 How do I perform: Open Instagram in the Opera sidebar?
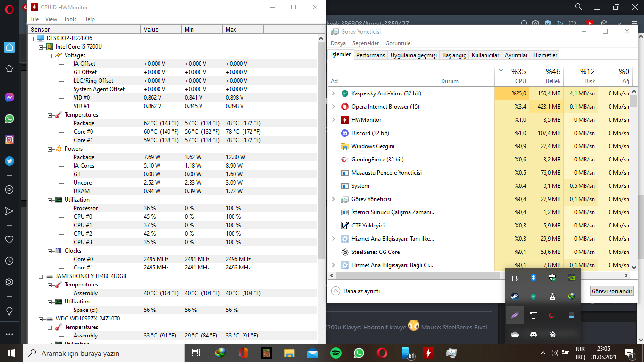tap(9, 140)
